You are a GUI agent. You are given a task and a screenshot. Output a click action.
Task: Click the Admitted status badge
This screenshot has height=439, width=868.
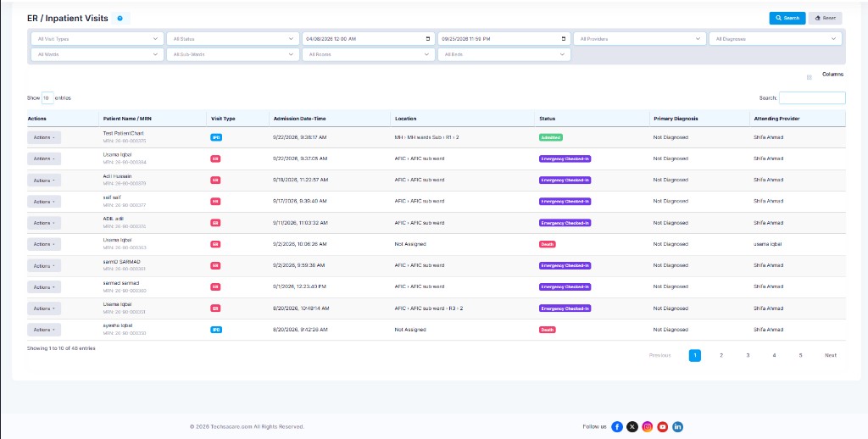pyautogui.click(x=551, y=137)
